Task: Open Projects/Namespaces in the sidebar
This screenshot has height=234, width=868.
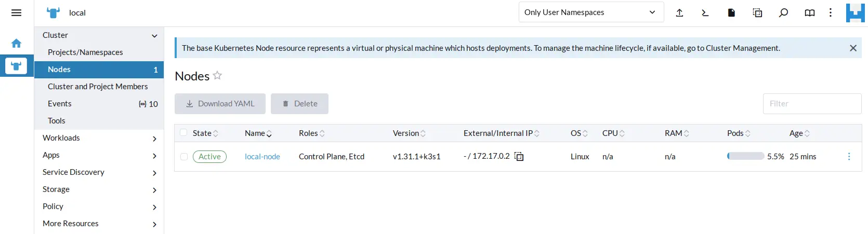Action: (x=85, y=52)
